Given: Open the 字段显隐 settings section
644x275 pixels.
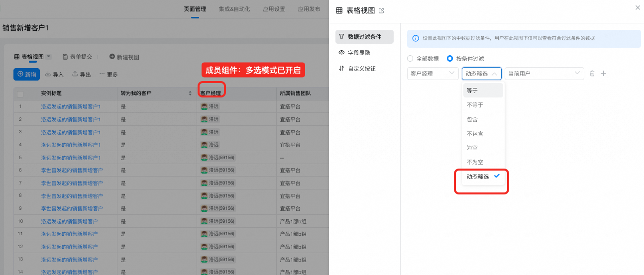Looking at the screenshot, I should pyautogui.click(x=358, y=53).
